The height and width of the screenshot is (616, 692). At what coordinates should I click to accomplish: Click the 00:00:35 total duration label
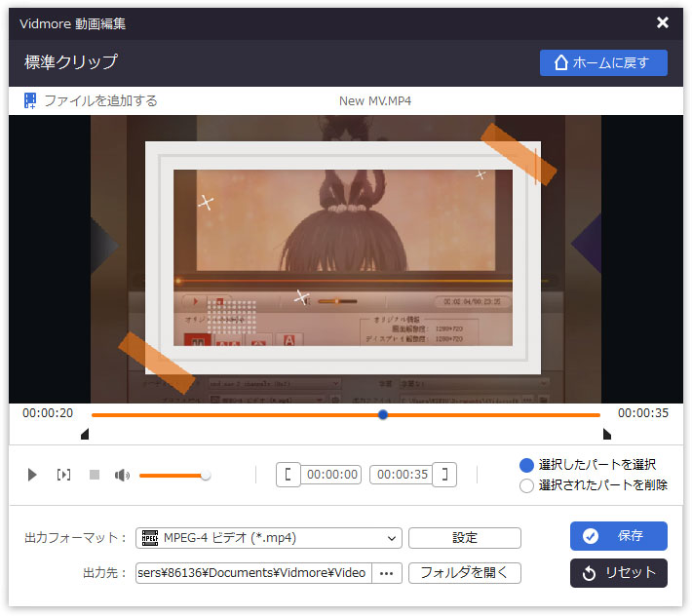click(643, 413)
